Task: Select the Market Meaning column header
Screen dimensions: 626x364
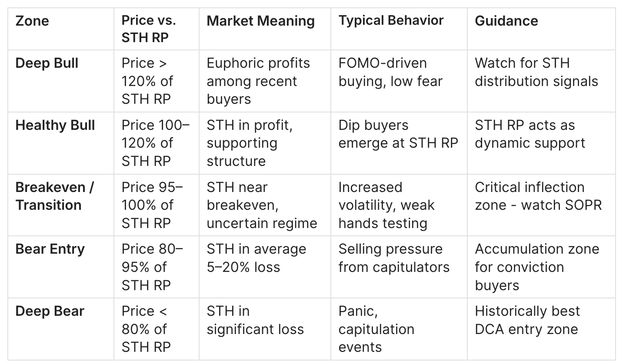Action: coord(260,21)
